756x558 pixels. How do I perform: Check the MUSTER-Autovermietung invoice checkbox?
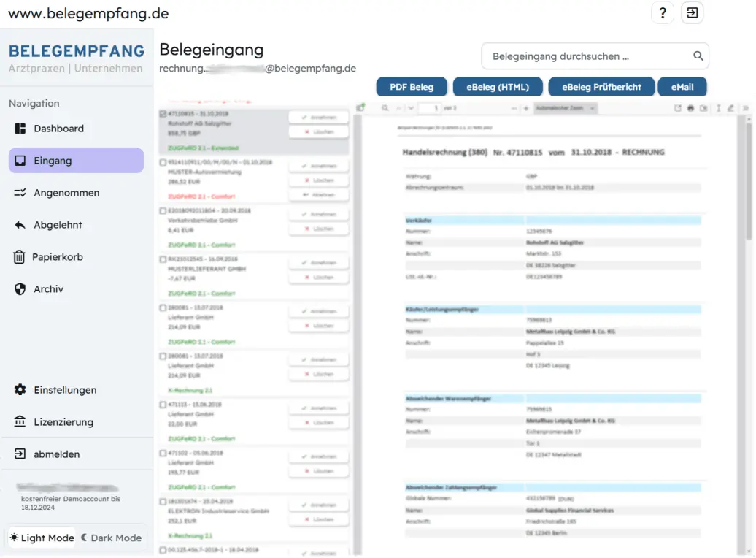(x=163, y=162)
